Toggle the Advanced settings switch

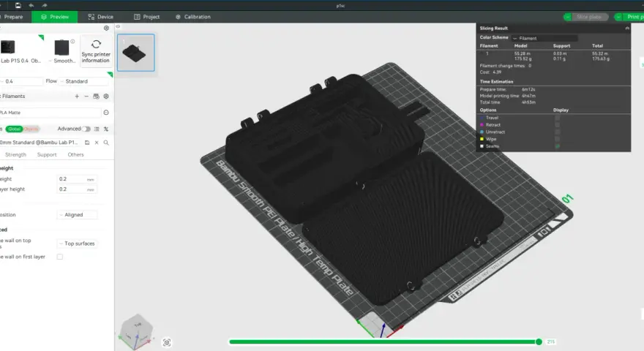(x=86, y=129)
